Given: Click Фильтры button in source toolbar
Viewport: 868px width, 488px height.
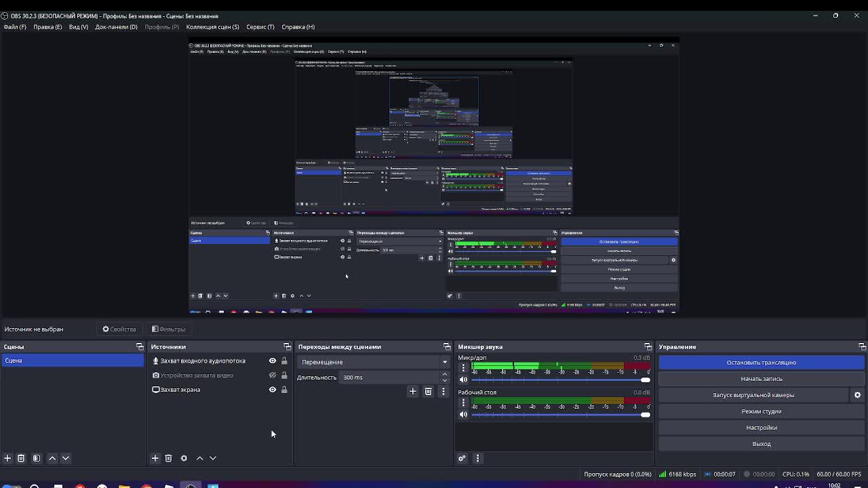Looking at the screenshot, I should 169,329.
